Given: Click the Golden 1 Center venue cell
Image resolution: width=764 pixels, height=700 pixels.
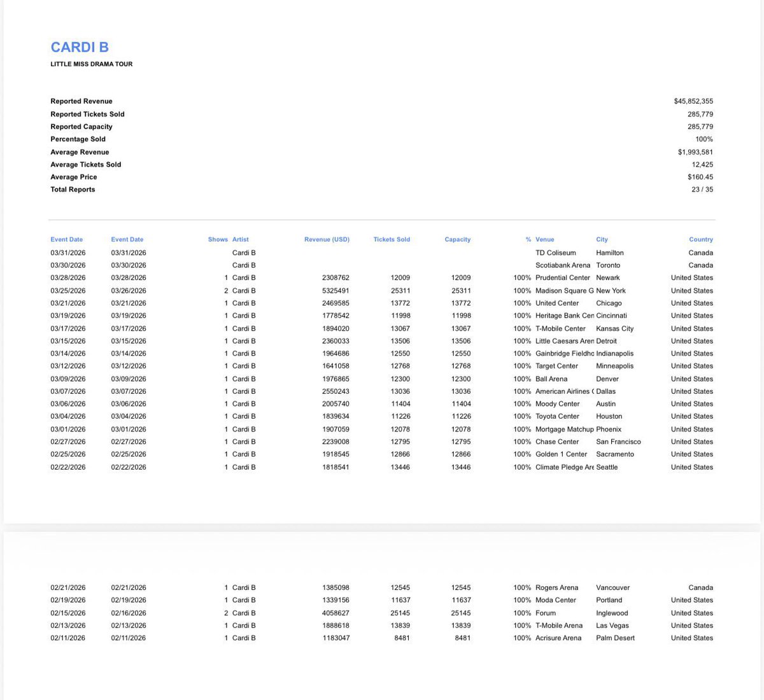Looking at the screenshot, I should pyautogui.click(x=562, y=454).
